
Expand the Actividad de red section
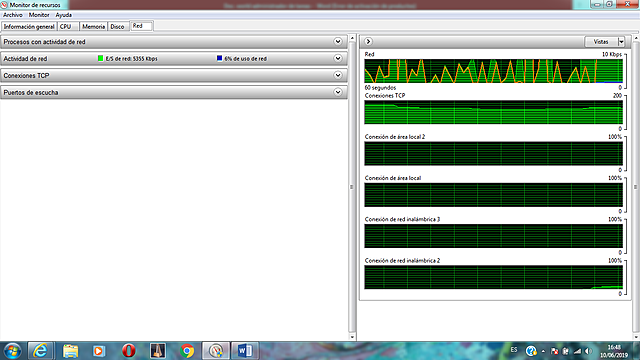point(338,58)
